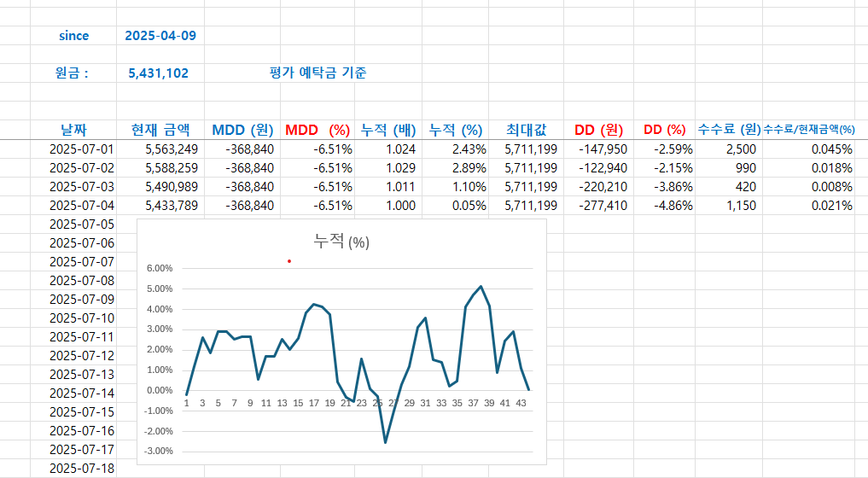Click drawdown percent -4.86%

point(664,206)
